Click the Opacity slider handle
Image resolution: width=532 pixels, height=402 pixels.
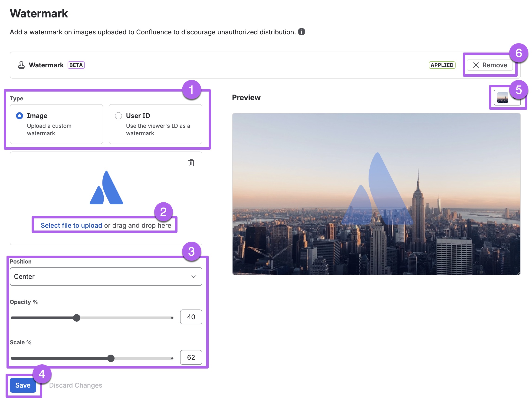(x=77, y=318)
